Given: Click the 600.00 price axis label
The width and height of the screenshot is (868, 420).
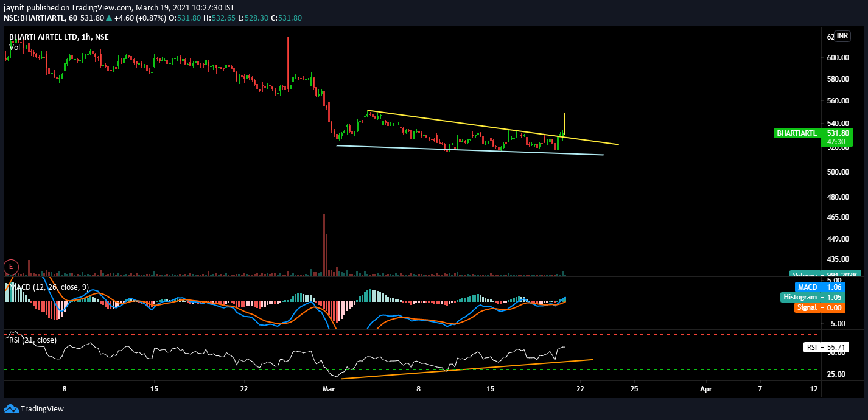Looking at the screenshot, I should pyautogui.click(x=837, y=58).
